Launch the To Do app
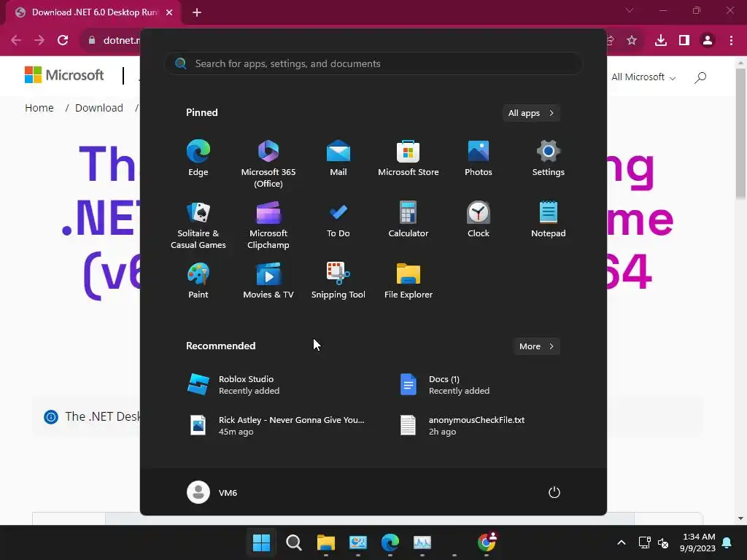The height and width of the screenshot is (560, 747). (338, 219)
